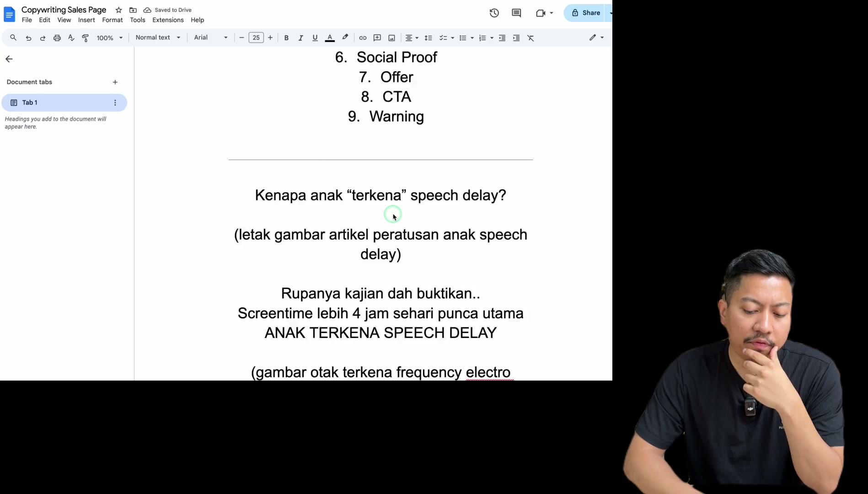Image resolution: width=868 pixels, height=494 pixels.
Task: Toggle underline formatting
Action: 315,38
